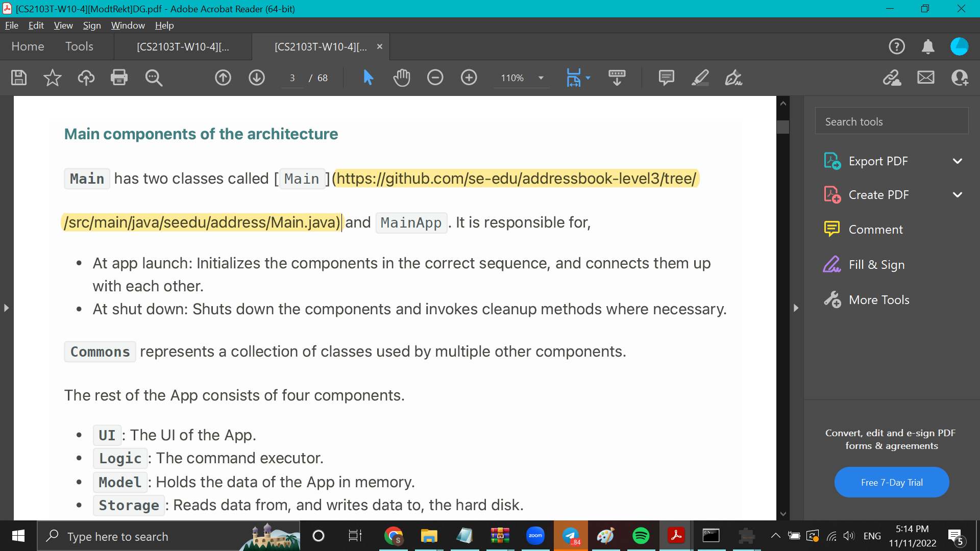Click the Save file icon
Viewport: 980px width, 551px height.
pyautogui.click(x=19, y=78)
